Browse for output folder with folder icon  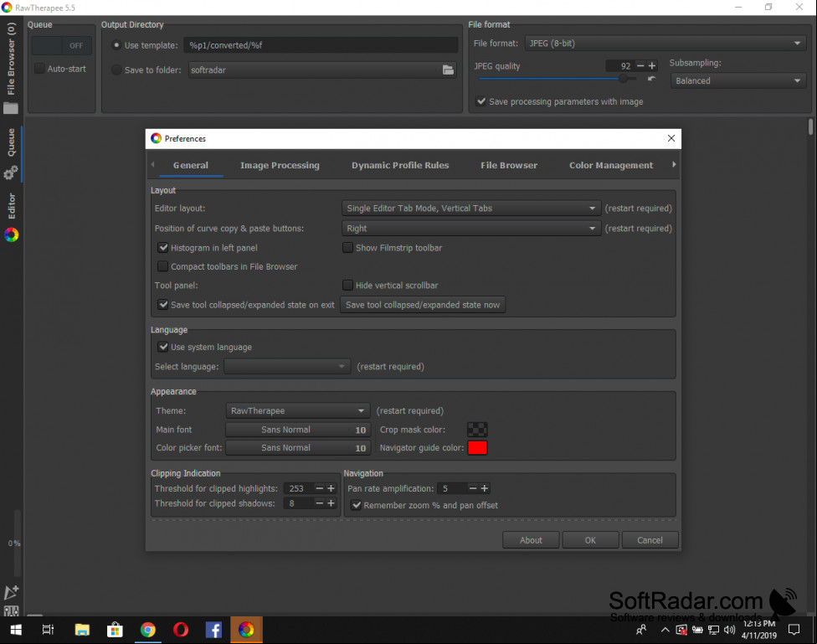point(448,70)
